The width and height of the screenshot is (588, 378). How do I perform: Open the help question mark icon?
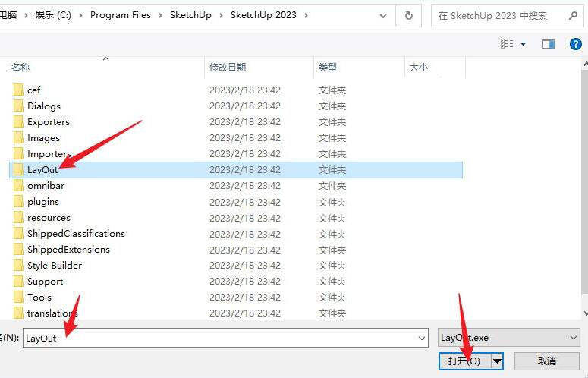pos(576,44)
